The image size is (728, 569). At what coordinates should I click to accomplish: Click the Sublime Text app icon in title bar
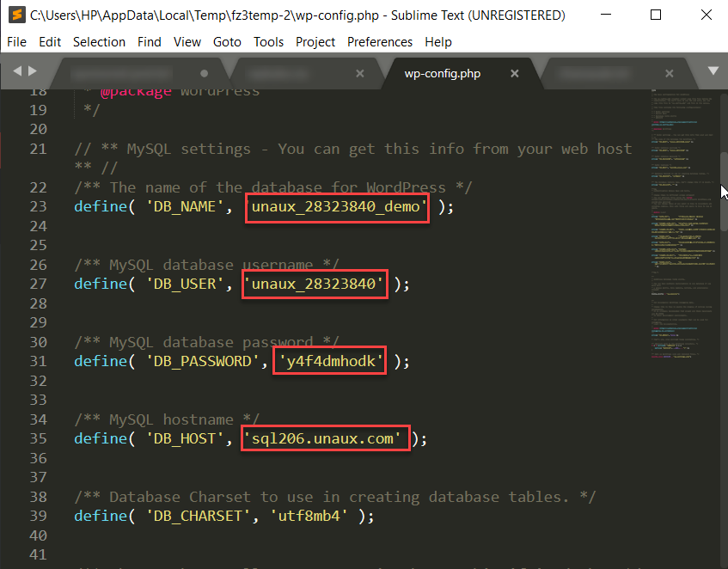(x=16, y=15)
